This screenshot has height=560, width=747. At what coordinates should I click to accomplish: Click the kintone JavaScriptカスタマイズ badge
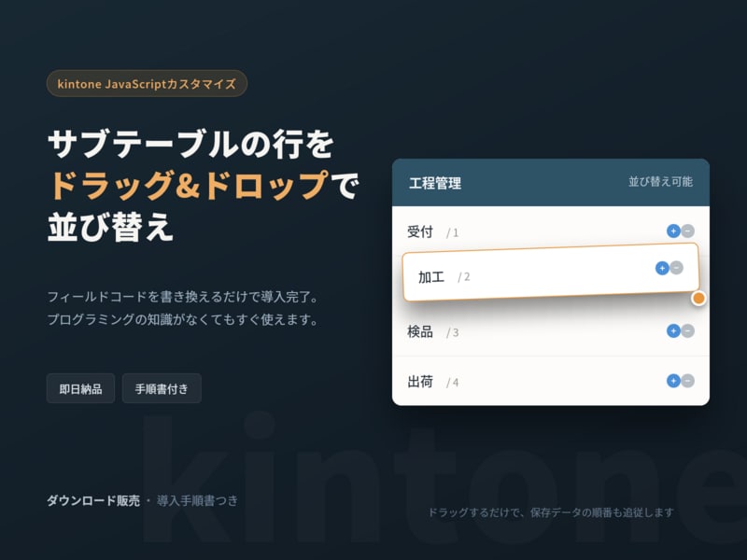click(147, 84)
